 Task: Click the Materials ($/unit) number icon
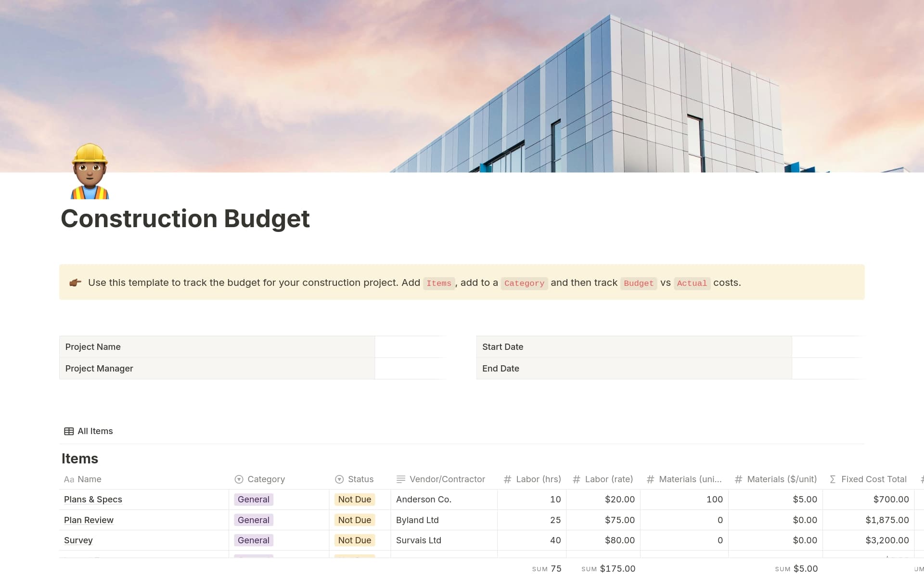[x=738, y=479]
